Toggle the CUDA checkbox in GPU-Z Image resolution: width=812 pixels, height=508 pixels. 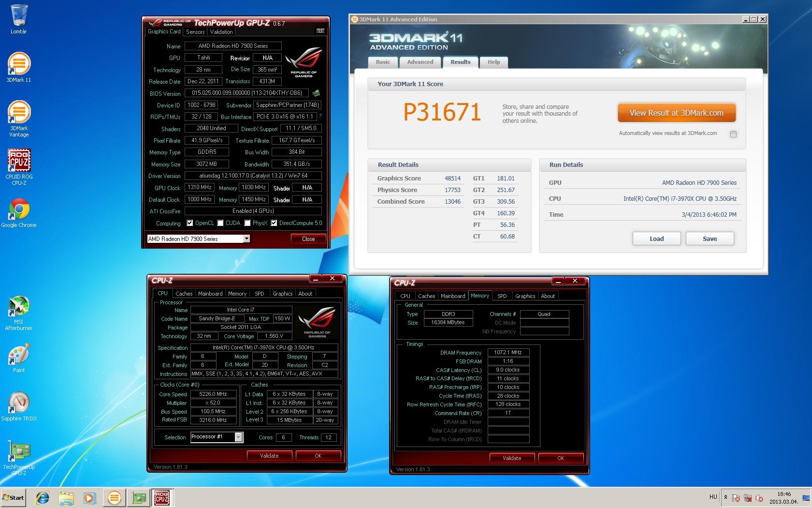[220, 223]
